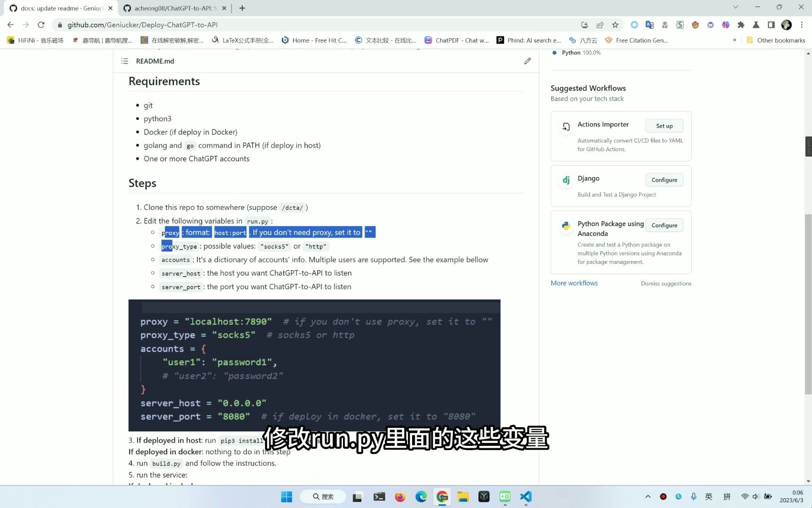812x508 pixels.
Task: Close the acheong08/ChatGPT-to-API tab
Action: [x=224, y=8]
